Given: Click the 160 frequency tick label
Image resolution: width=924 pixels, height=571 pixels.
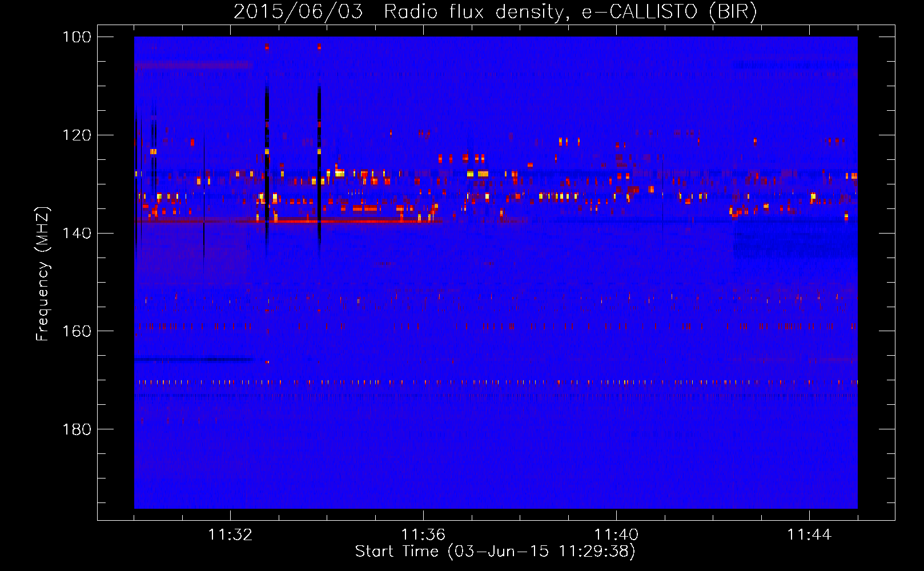Looking at the screenshot, I should [x=77, y=331].
